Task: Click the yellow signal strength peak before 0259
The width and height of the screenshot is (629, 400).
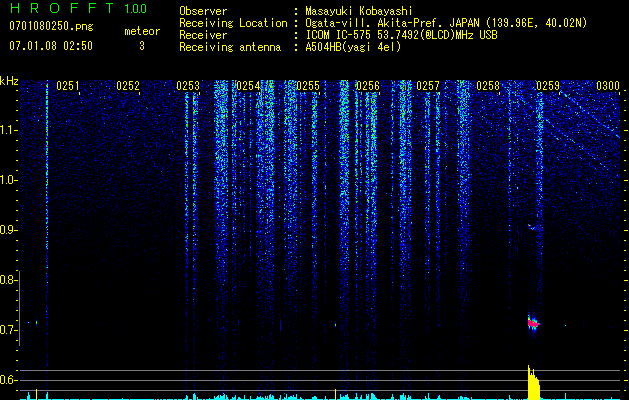Action: click(x=534, y=383)
